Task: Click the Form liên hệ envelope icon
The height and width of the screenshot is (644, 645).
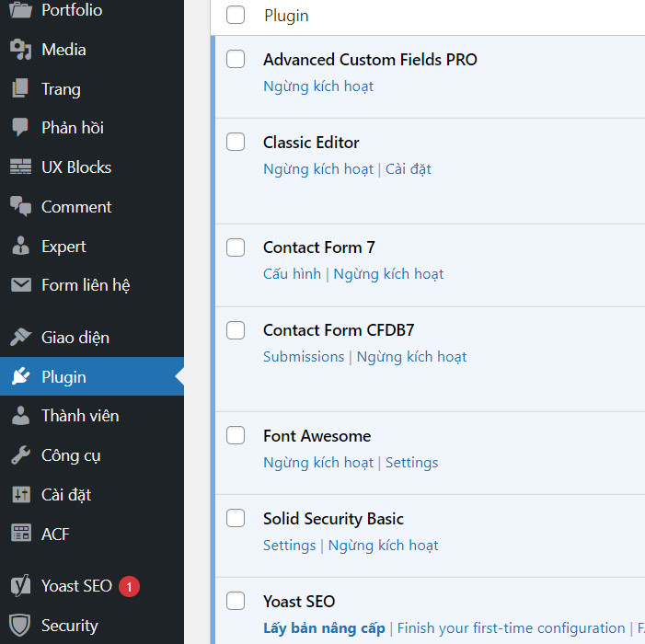Action: point(20,284)
